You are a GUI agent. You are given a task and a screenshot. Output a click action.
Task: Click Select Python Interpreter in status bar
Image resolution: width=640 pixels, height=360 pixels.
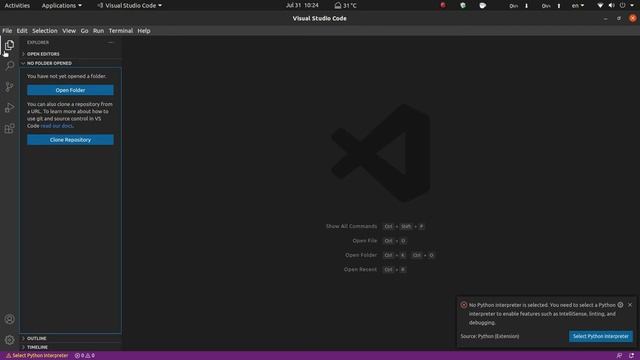pos(37,356)
